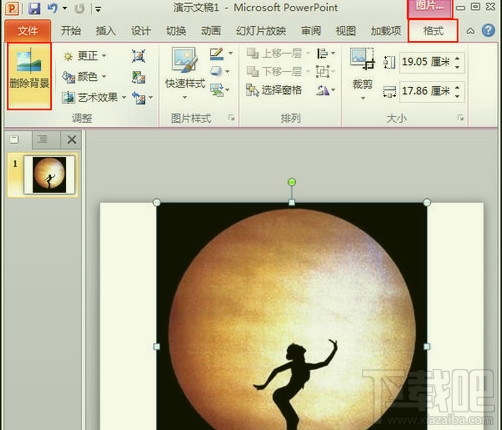Click 删除背景 (Remove Background) button
This screenshot has height=430, width=502.
[x=29, y=76]
